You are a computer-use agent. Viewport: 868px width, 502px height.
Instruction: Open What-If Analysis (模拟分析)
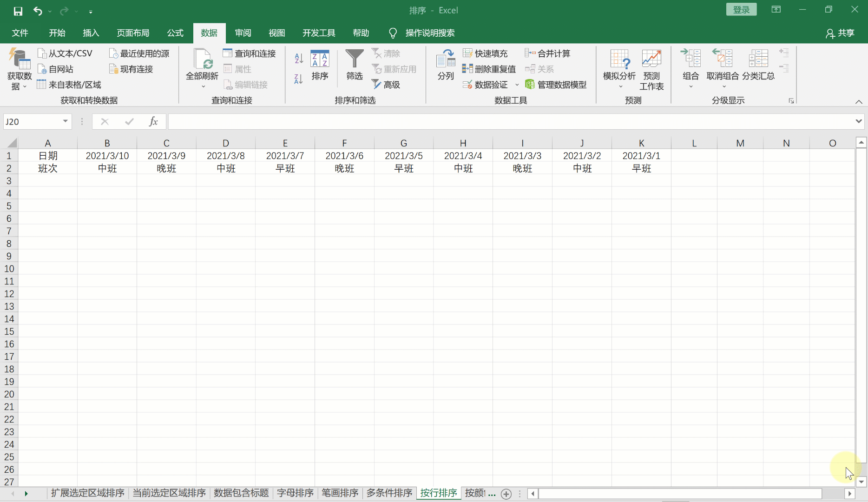[x=619, y=69]
